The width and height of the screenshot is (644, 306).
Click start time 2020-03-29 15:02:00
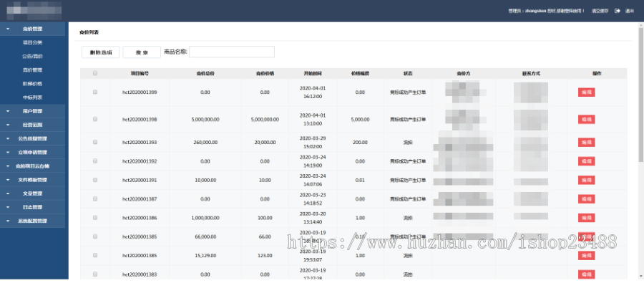coord(313,142)
